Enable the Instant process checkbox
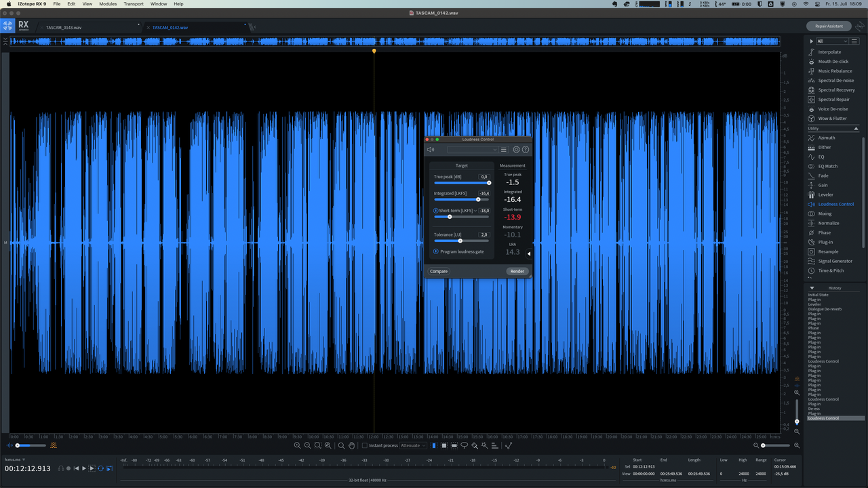This screenshot has width=868, height=488. tap(365, 445)
